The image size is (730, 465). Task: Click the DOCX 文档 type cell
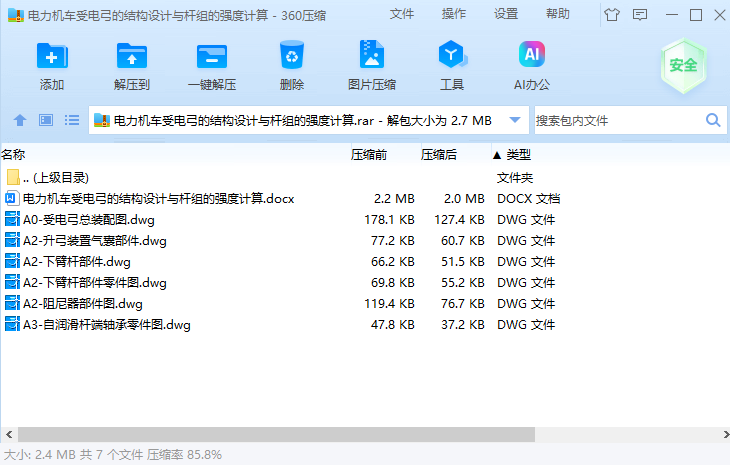[528, 199]
